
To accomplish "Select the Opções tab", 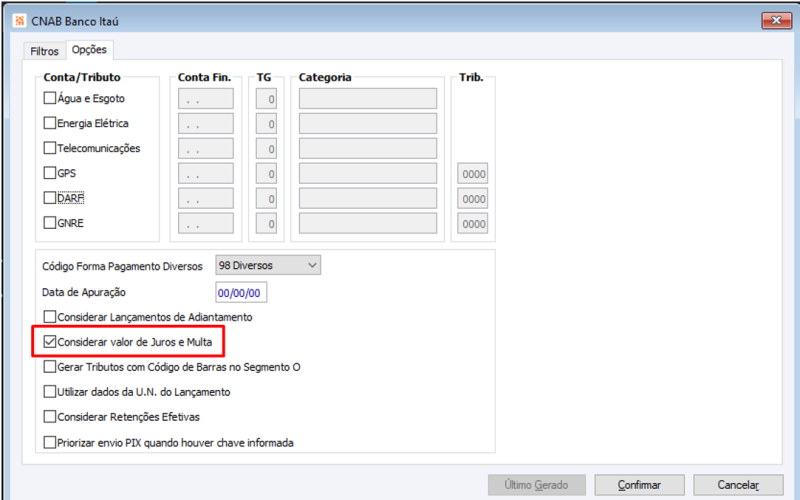I will pyautogui.click(x=89, y=49).
